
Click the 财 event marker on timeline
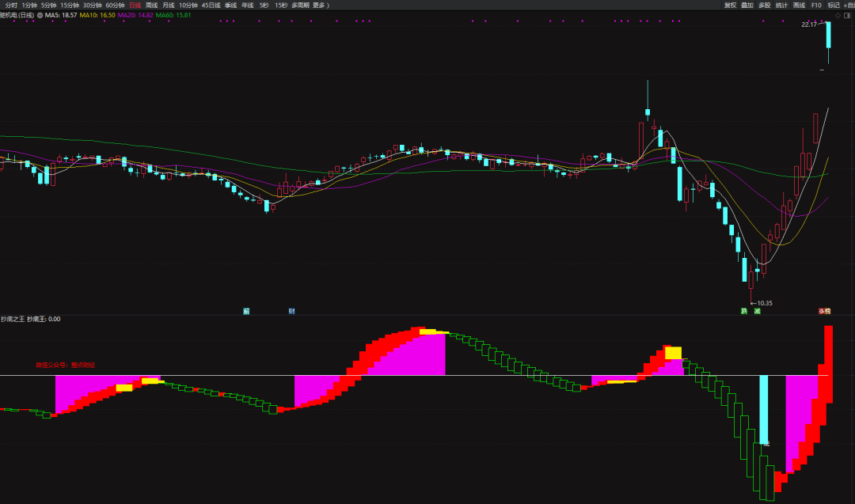coord(291,311)
